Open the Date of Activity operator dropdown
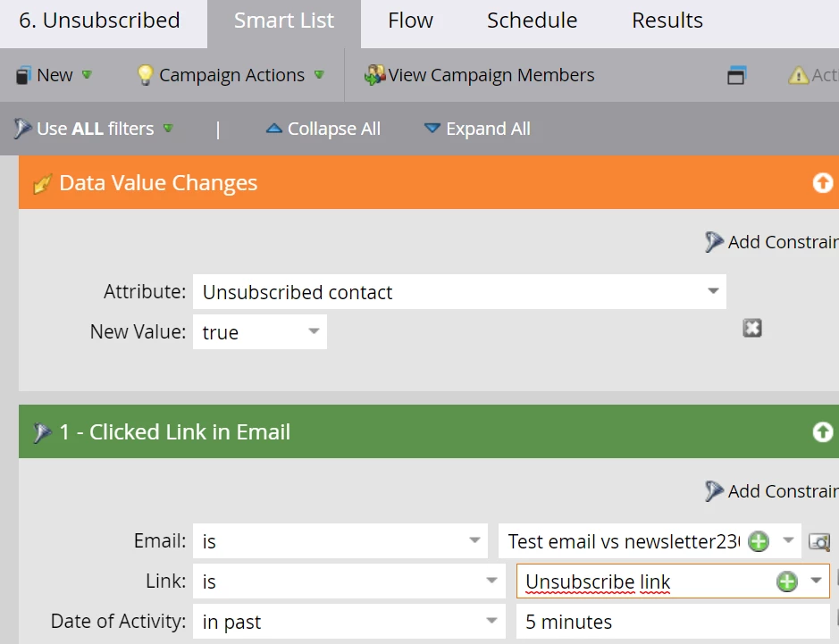The height and width of the screenshot is (644, 839). point(348,622)
